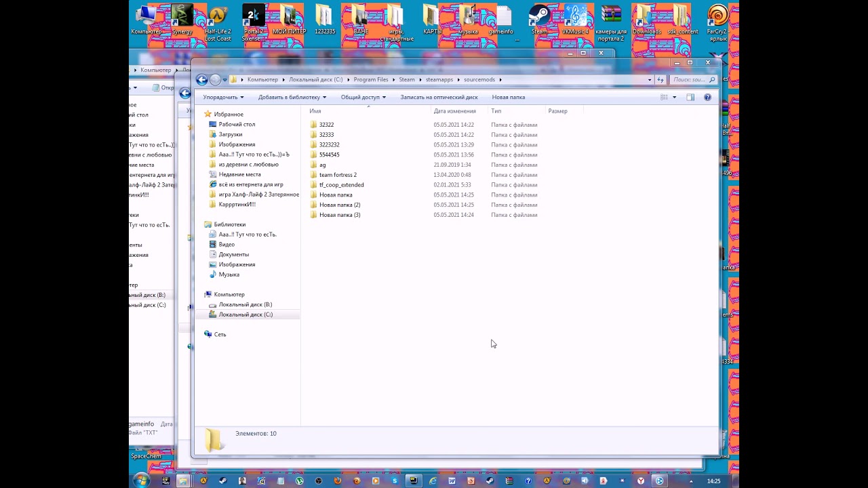Open the Упорядочить dropdown menu
Screen dimensions: 868x488
(x=223, y=97)
